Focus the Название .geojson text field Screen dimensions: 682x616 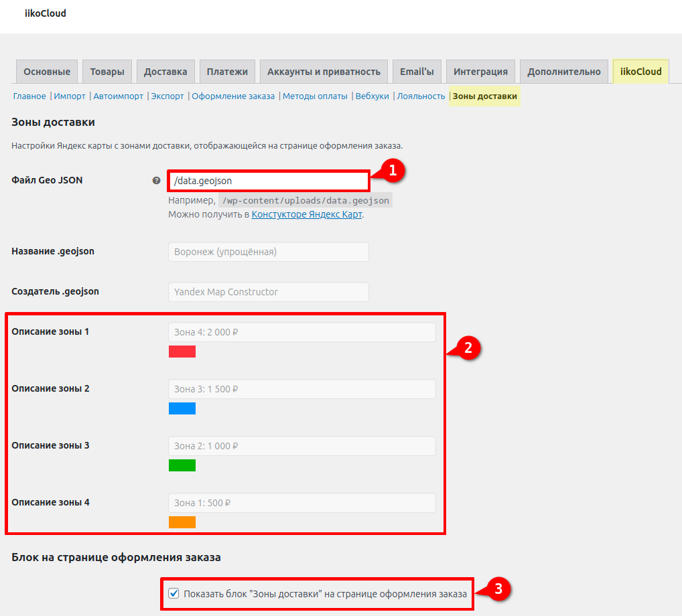tap(268, 252)
